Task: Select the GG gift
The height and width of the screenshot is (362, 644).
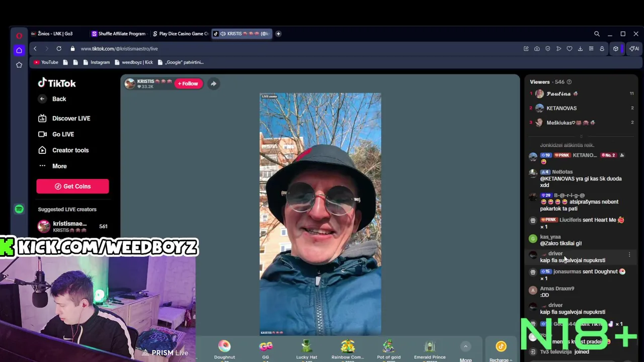Action: coord(266,350)
